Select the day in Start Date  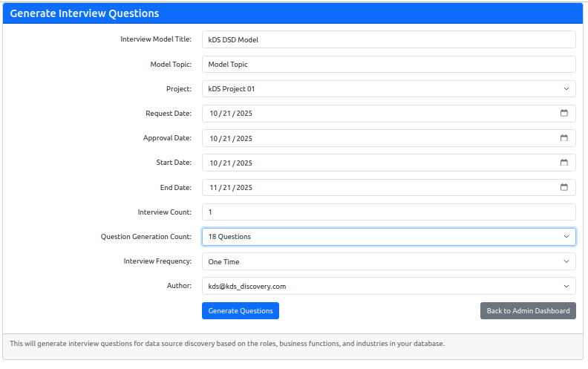click(x=229, y=163)
